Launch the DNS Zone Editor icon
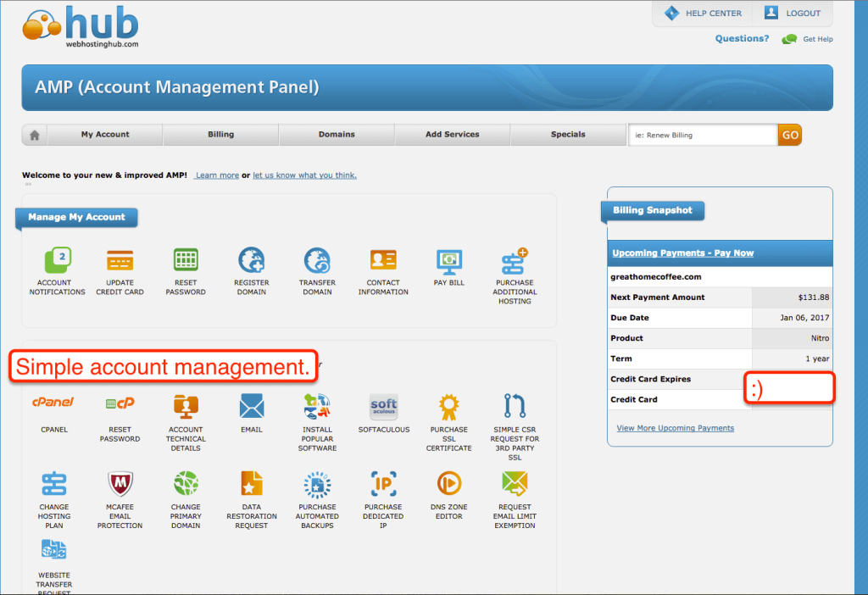Screen dimensions: 868x595 point(449,483)
